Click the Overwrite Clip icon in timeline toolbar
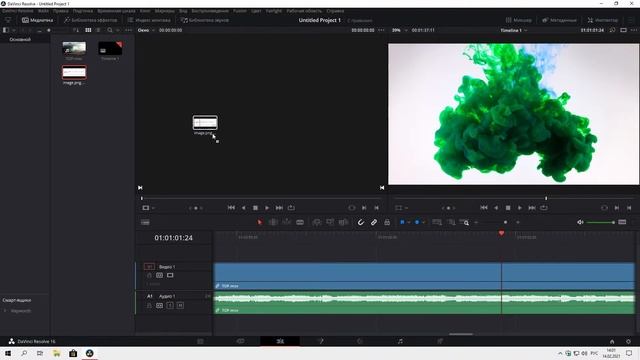Viewport: 640px width, 360px height. 330,222
